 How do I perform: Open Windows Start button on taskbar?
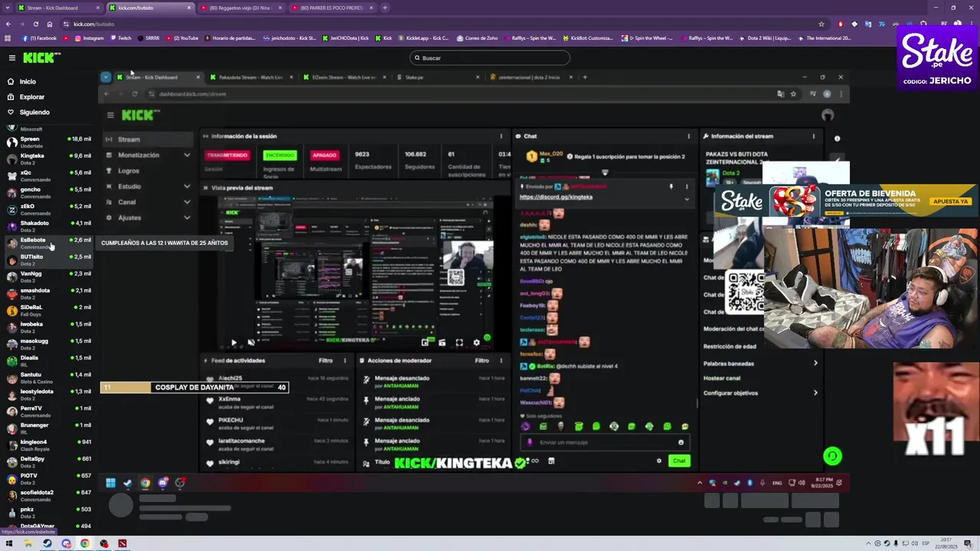(x=8, y=543)
